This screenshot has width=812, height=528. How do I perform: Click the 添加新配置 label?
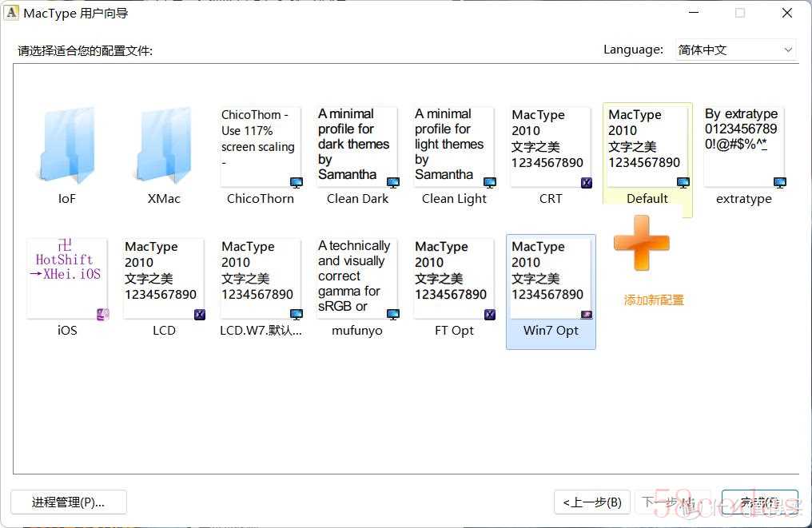point(654,300)
